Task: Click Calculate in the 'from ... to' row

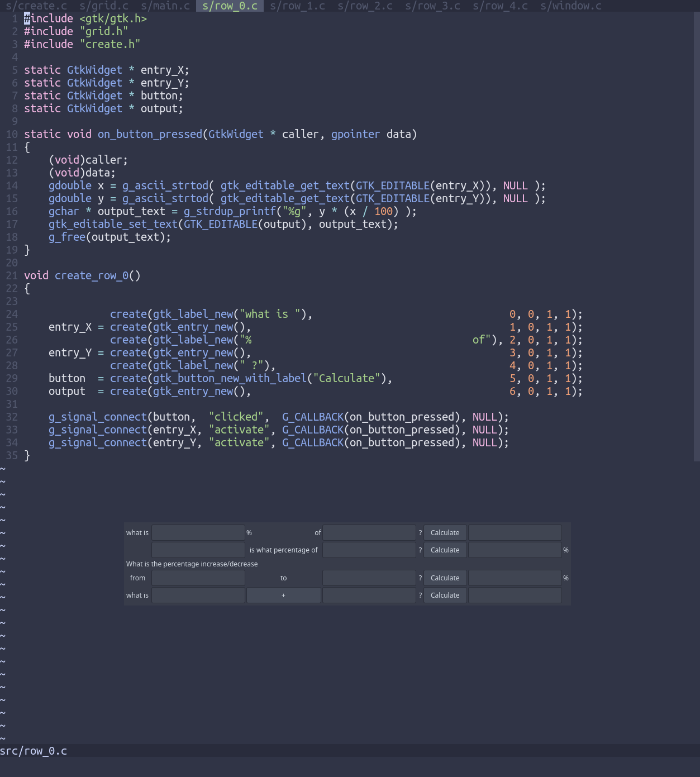Action: 445,578
